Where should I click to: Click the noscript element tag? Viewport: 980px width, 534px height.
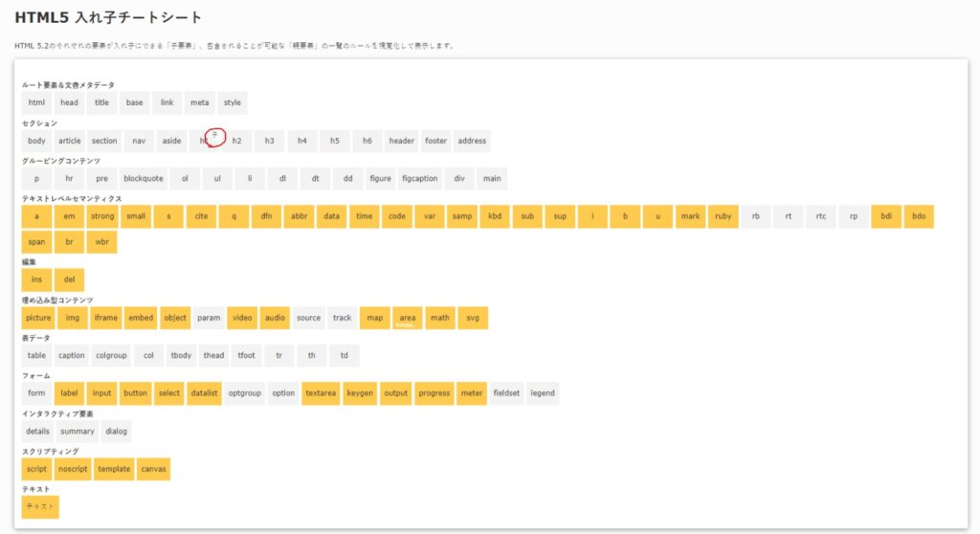point(72,469)
